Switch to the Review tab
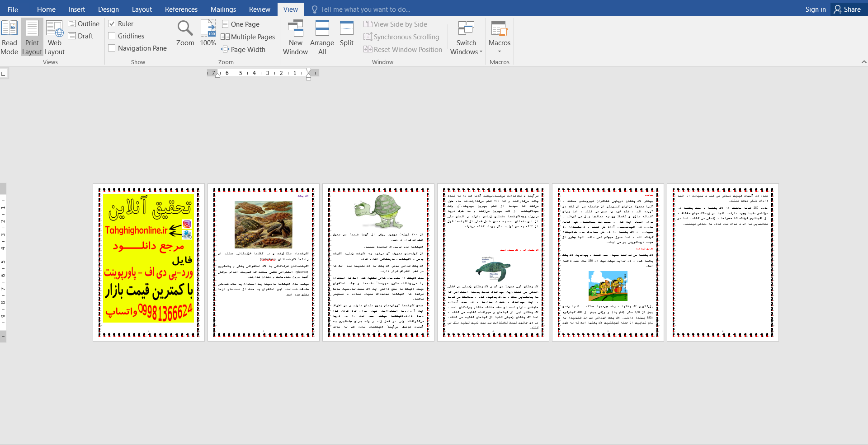The width and height of the screenshot is (868, 445). pyautogui.click(x=259, y=9)
